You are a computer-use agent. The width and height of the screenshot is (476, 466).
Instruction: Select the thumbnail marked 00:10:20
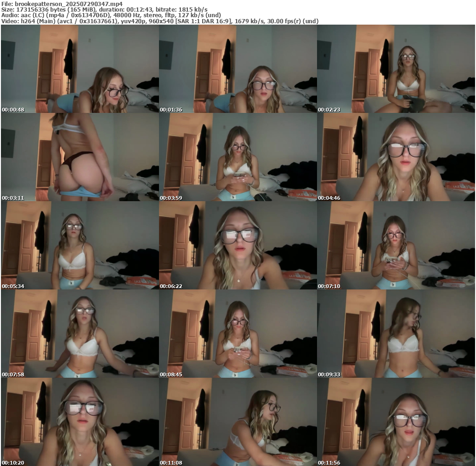coord(80,422)
